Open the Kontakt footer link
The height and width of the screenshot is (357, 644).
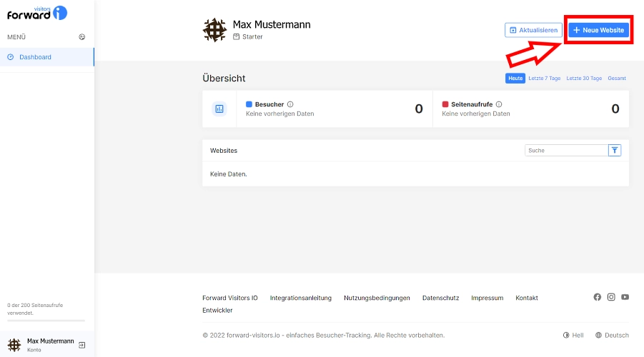point(527,298)
